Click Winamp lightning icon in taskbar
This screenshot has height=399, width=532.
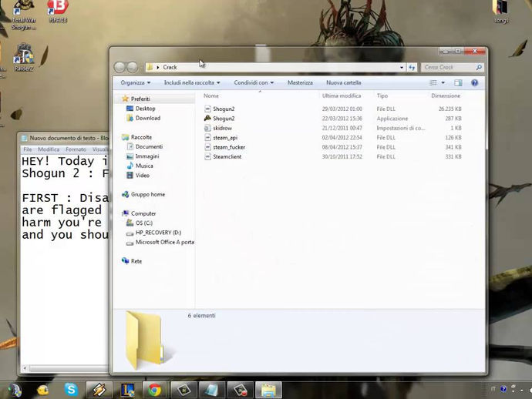point(99,390)
